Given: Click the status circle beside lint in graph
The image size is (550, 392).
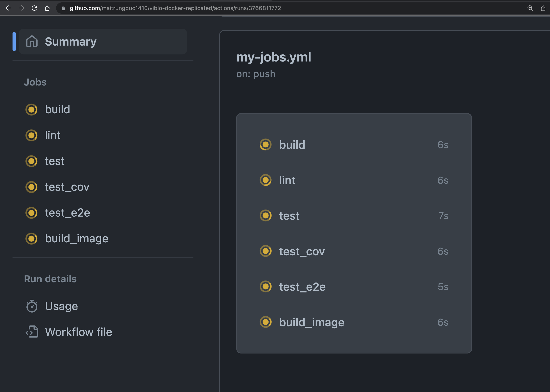Looking at the screenshot, I should click(266, 180).
